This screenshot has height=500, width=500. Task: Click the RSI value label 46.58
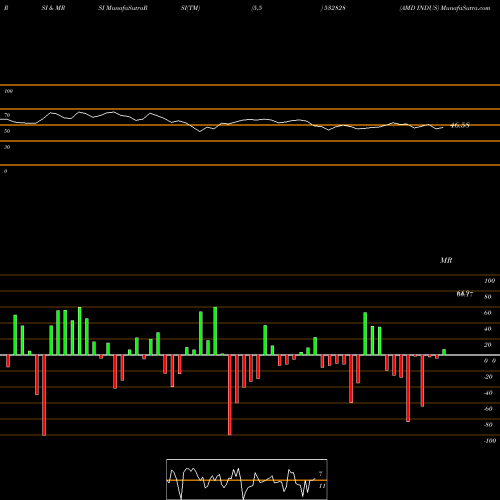[x=460, y=125]
